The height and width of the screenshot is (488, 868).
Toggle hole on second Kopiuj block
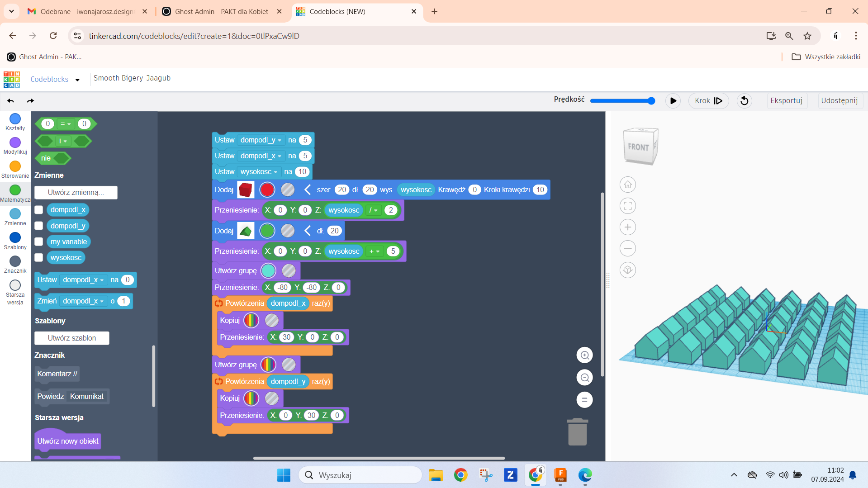click(x=271, y=398)
